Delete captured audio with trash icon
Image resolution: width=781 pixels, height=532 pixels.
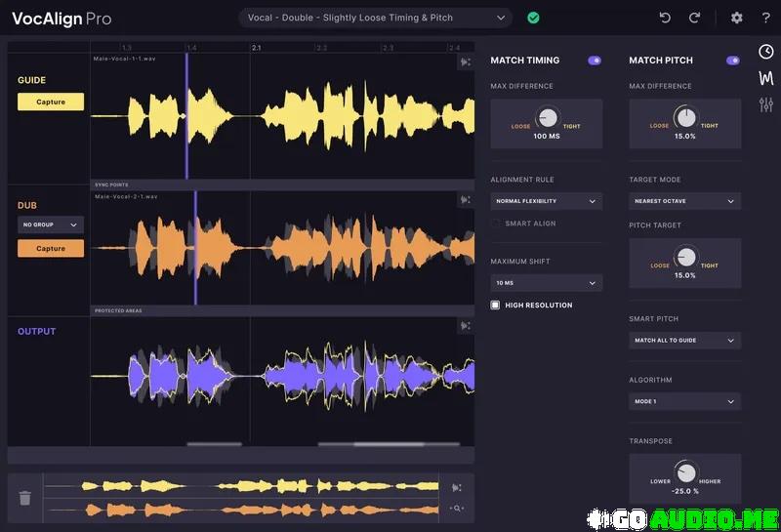[25, 497]
